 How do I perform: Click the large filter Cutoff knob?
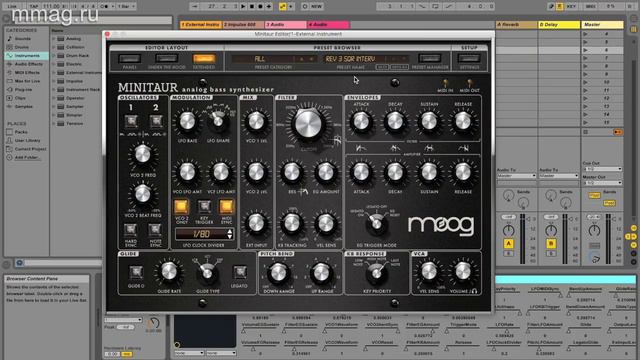tap(308, 124)
